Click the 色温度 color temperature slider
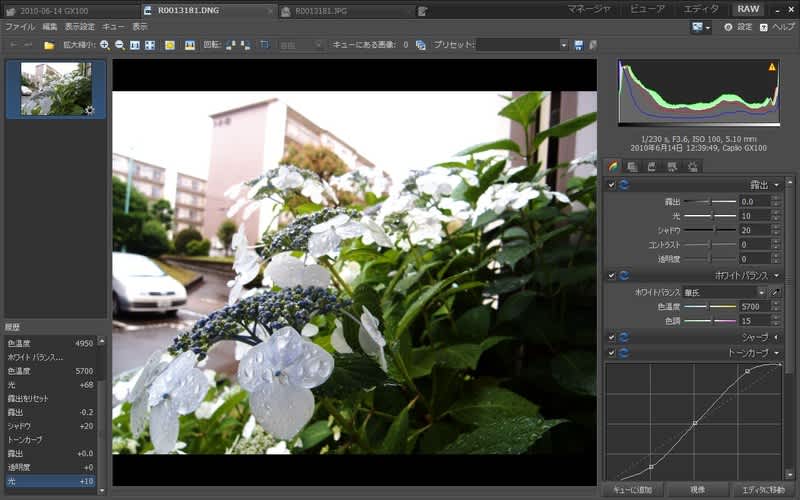800x500 pixels. [710, 307]
